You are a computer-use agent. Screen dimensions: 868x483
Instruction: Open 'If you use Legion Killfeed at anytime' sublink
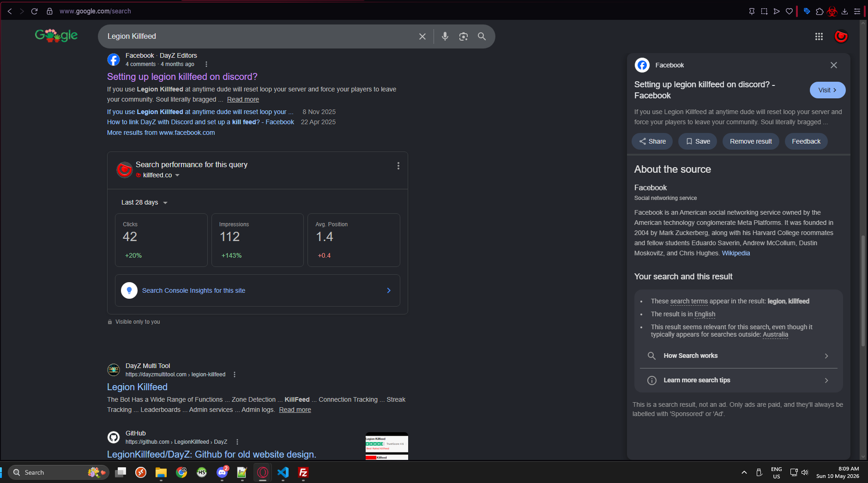pos(200,112)
